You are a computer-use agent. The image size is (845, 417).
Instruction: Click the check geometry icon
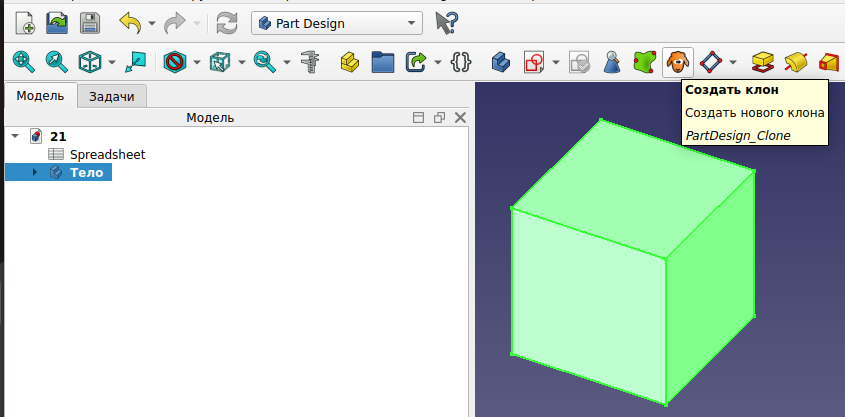point(612,62)
